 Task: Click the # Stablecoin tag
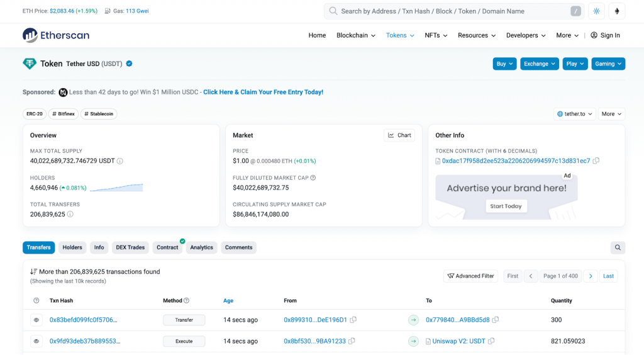coord(99,114)
